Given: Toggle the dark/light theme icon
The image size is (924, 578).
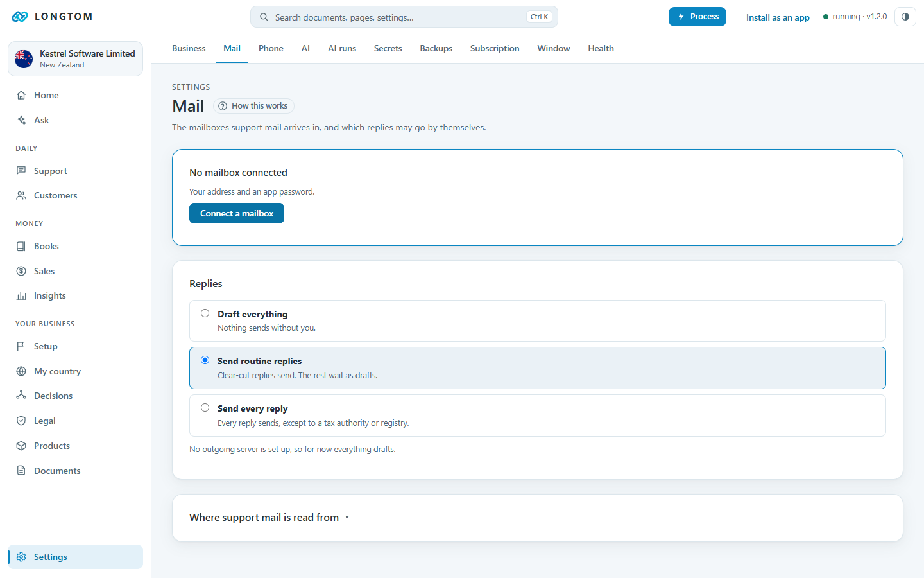Looking at the screenshot, I should tap(905, 17).
